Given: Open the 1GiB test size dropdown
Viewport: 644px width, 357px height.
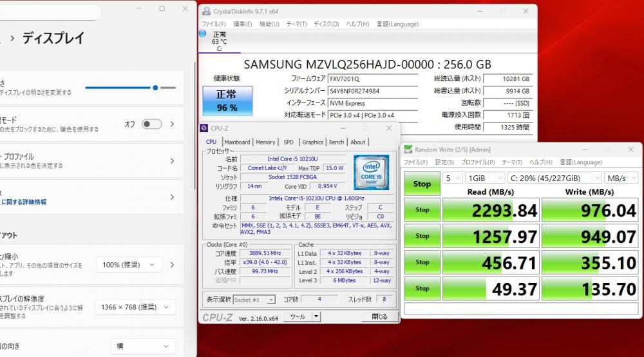Looking at the screenshot, I should coord(485,178).
